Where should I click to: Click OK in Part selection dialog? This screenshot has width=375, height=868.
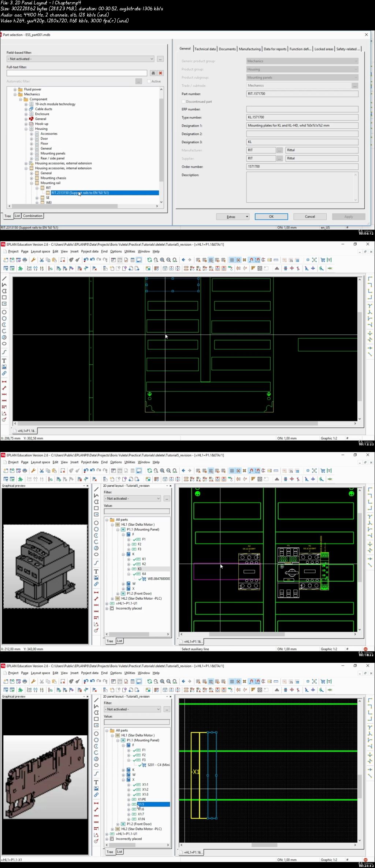click(x=271, y=217)
